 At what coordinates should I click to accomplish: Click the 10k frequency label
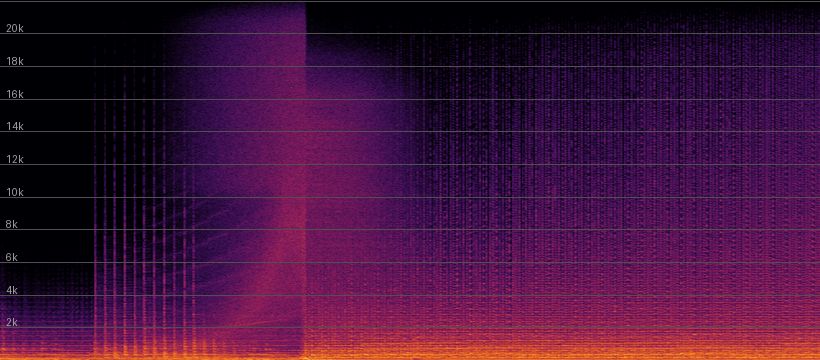click(15, 193)
